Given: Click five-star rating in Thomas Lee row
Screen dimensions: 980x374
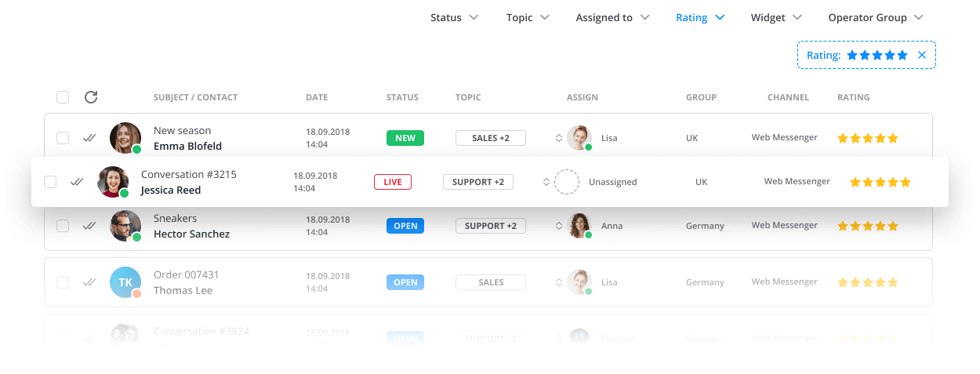Looking at the screenshot, I should [868, 282].
